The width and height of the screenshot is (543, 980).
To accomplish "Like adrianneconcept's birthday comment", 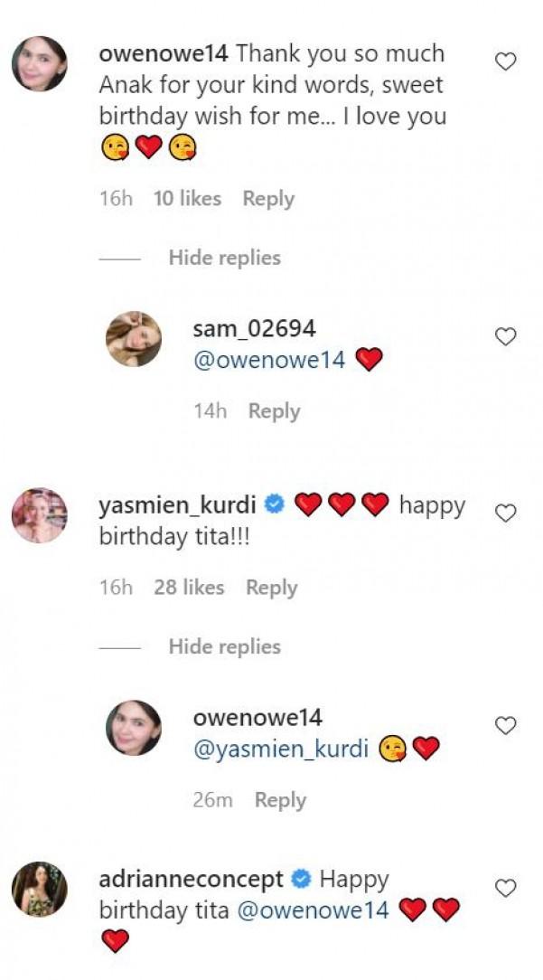I will pos(506,887).
